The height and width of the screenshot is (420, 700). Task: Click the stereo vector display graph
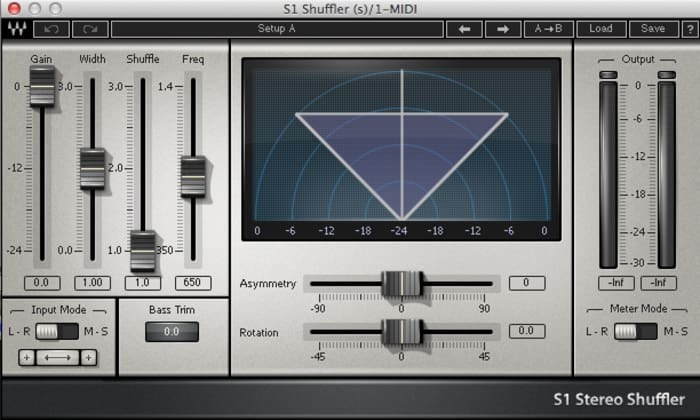click(401, 150)
